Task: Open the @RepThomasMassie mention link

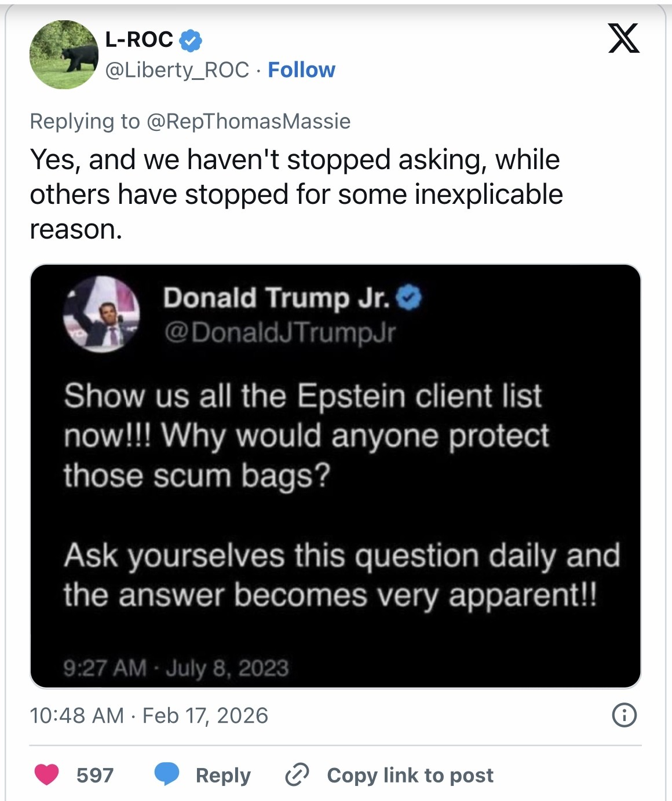Action: pos(249,122)
